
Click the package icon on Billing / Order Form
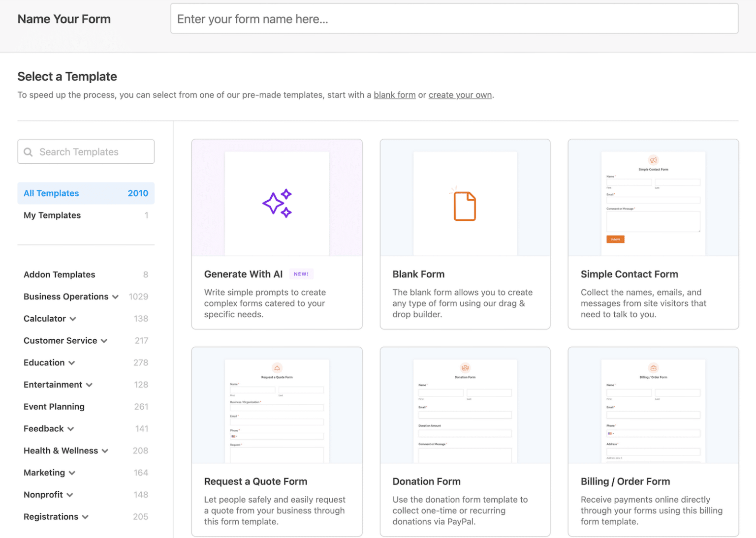click(x=654, y=367)
